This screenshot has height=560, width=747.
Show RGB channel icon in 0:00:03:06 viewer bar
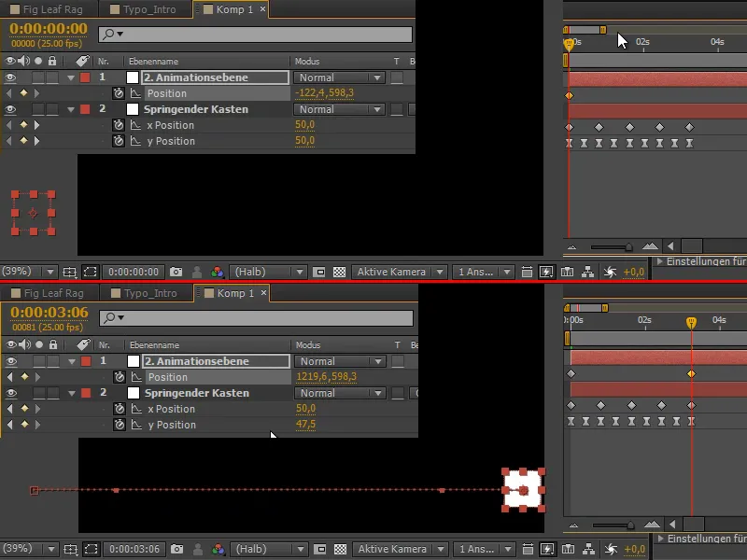218,549
